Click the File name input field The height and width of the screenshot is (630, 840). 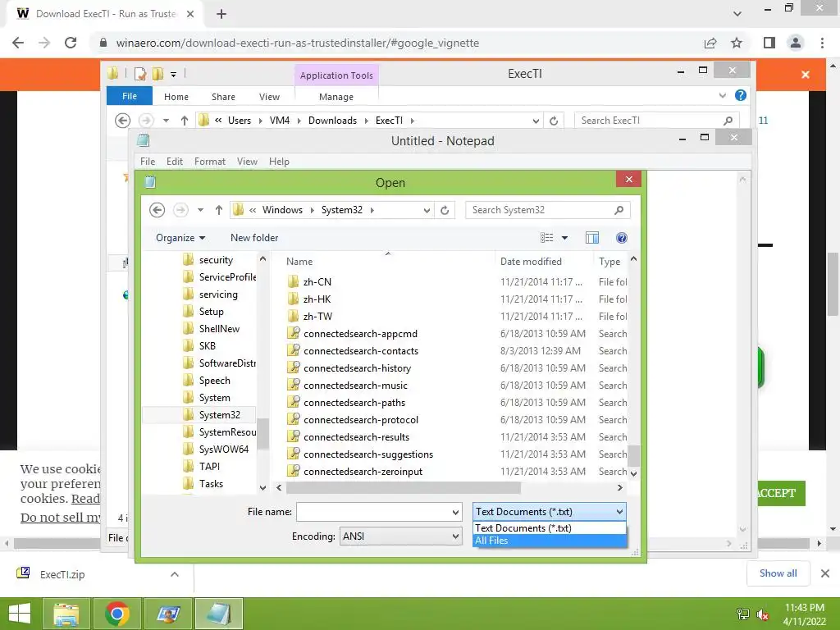[373, 512]
